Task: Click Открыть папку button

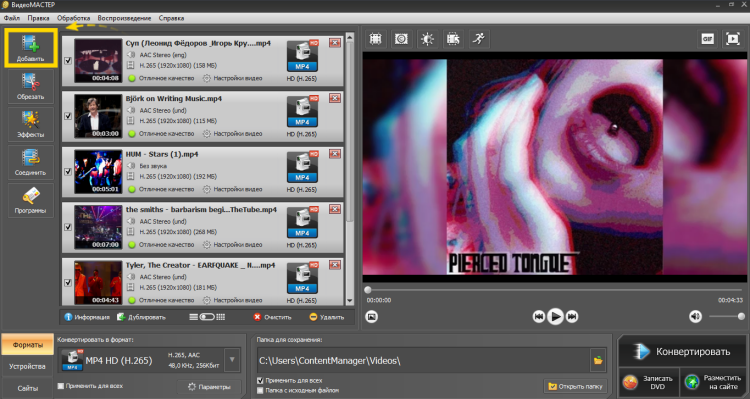Action: 576,386
